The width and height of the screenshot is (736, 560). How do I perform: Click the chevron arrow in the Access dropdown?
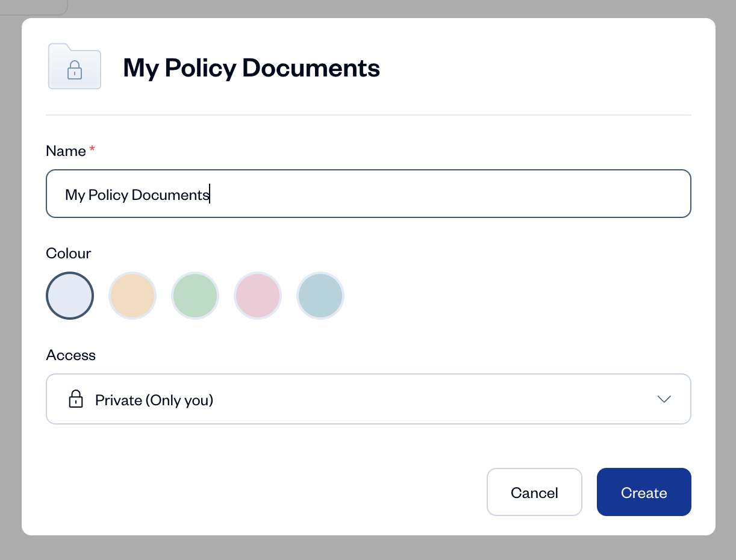click(x=664, y=399)
